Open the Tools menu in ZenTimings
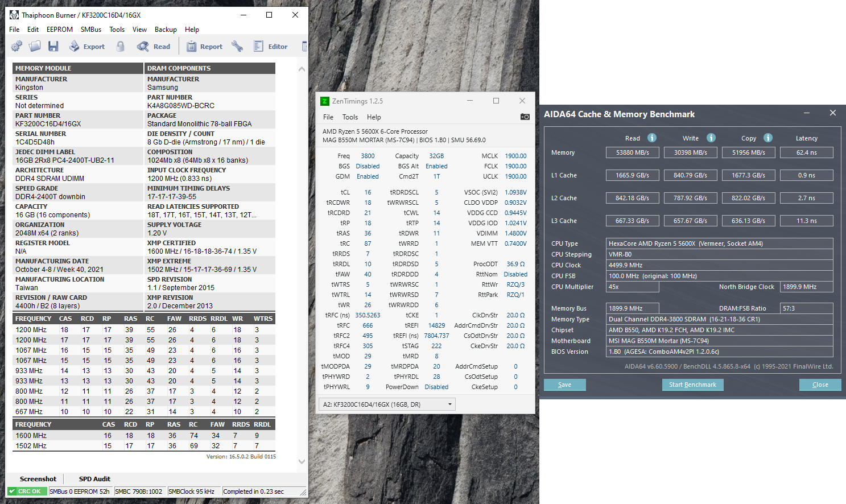 coord(350,117)
